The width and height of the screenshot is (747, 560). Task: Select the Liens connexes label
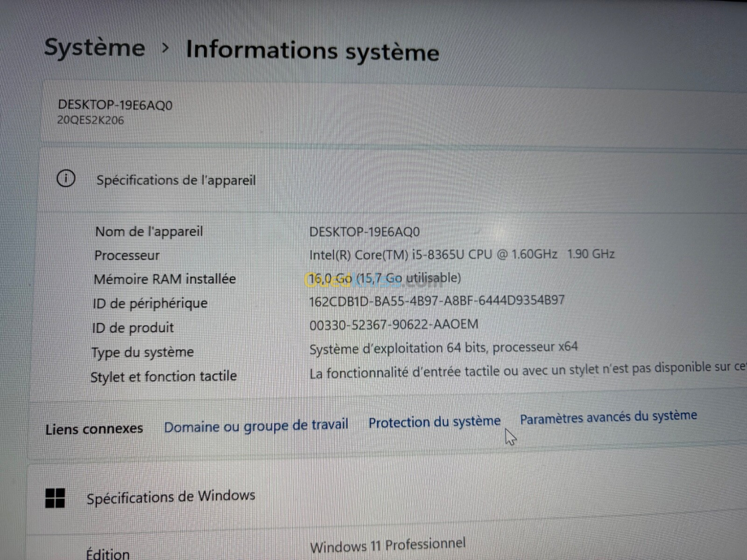pos(94,429)
